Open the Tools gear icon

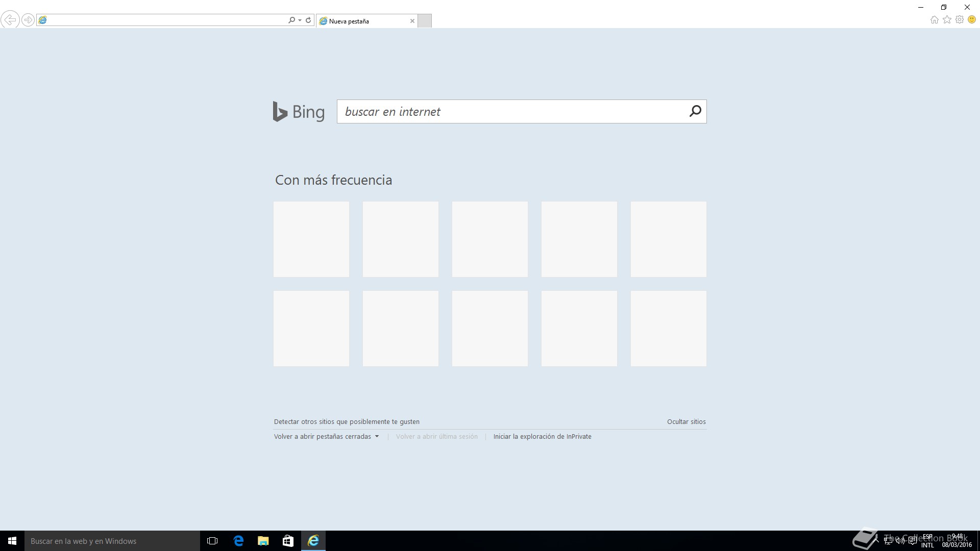click(960, 20)
